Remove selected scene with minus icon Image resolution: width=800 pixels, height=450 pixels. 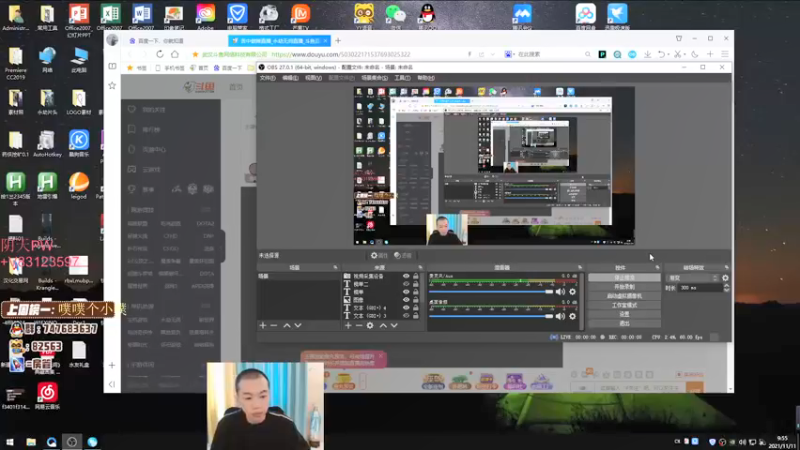[274, 326]
